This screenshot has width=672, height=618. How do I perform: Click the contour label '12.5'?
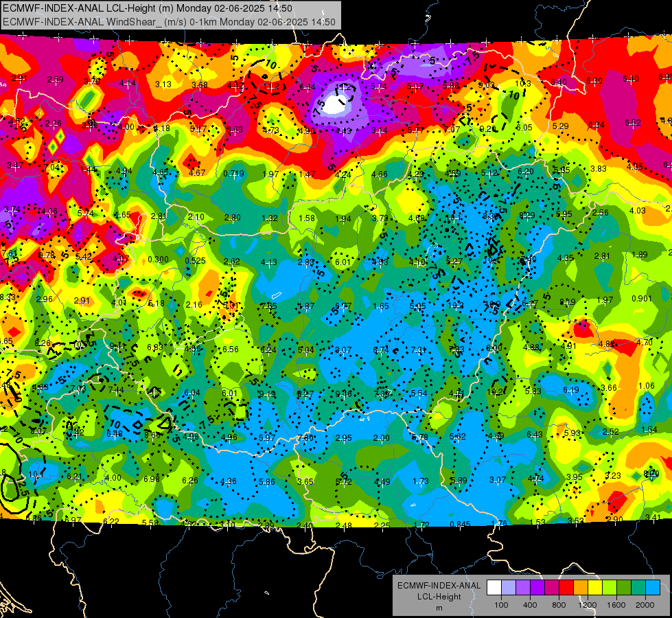(x=23, y=488)
